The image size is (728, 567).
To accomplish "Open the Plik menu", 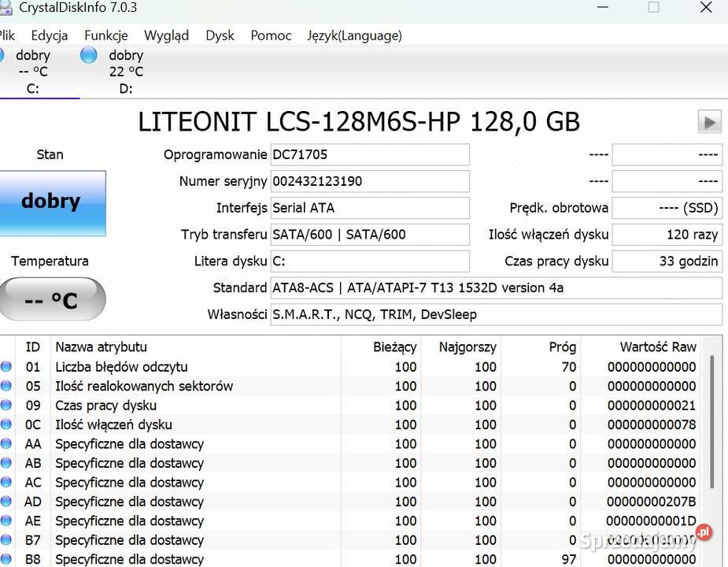I will [x=7, y=35].
